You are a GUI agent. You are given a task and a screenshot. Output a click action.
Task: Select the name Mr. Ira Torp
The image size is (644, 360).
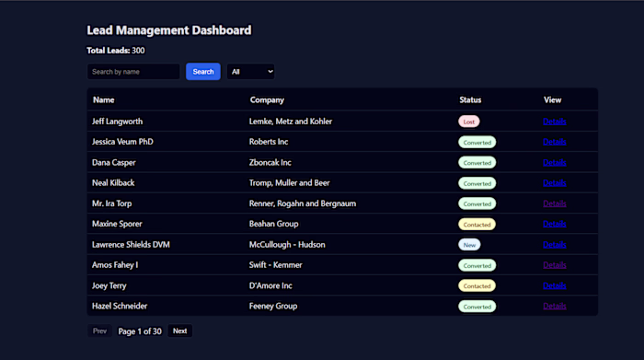111,203
